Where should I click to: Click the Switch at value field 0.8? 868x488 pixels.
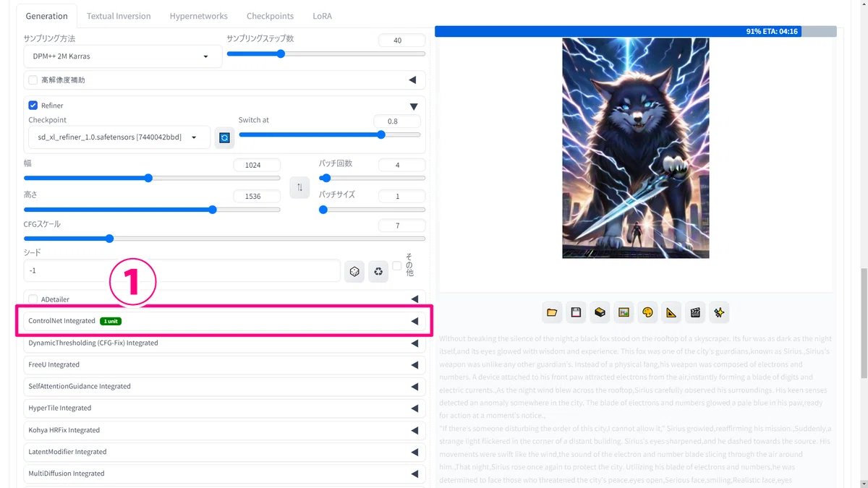tap(396, 121)
